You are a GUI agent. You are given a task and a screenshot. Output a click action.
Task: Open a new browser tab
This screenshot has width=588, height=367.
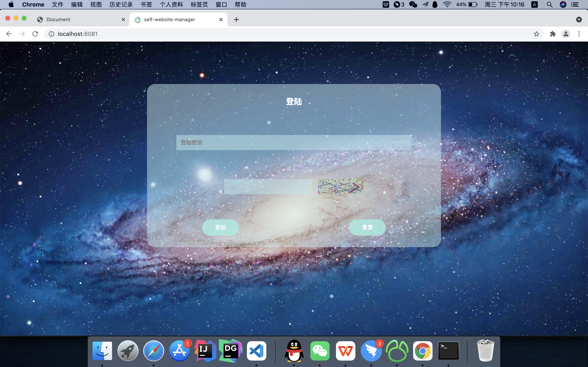pos(236,19)
